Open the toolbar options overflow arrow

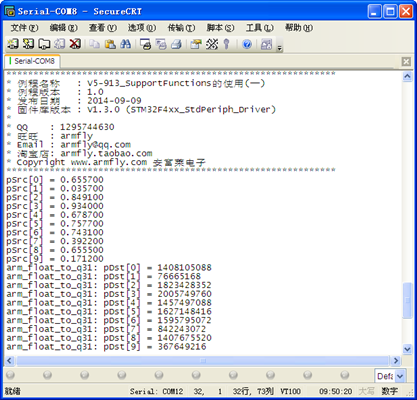(280, 48)
